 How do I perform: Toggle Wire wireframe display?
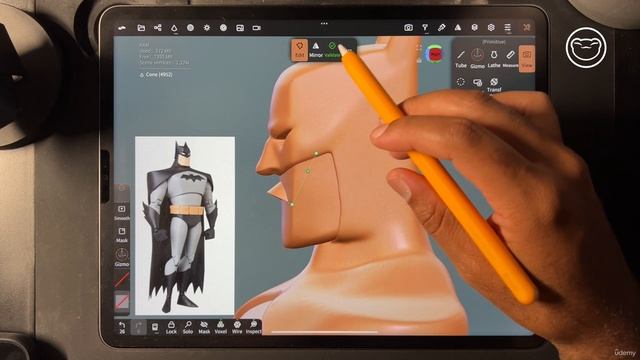click(x=237, y=327)
